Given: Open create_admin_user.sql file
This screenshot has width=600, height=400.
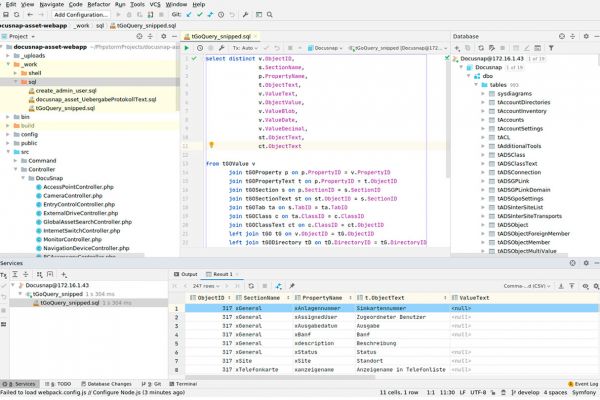Looking at the screenshot, I should [x=66, y=91].
